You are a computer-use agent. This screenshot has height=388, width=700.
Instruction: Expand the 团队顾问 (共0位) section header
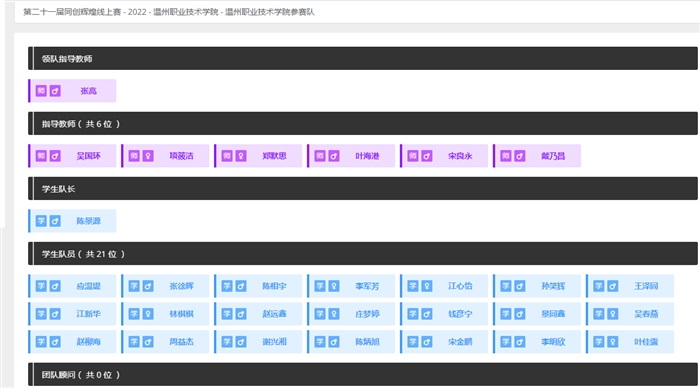tap(362, 375)
